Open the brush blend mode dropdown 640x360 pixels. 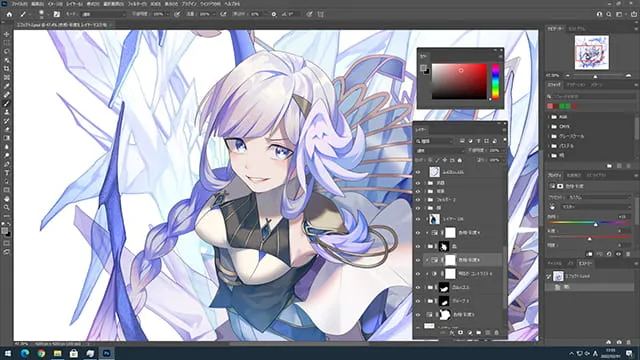point(104,14)
